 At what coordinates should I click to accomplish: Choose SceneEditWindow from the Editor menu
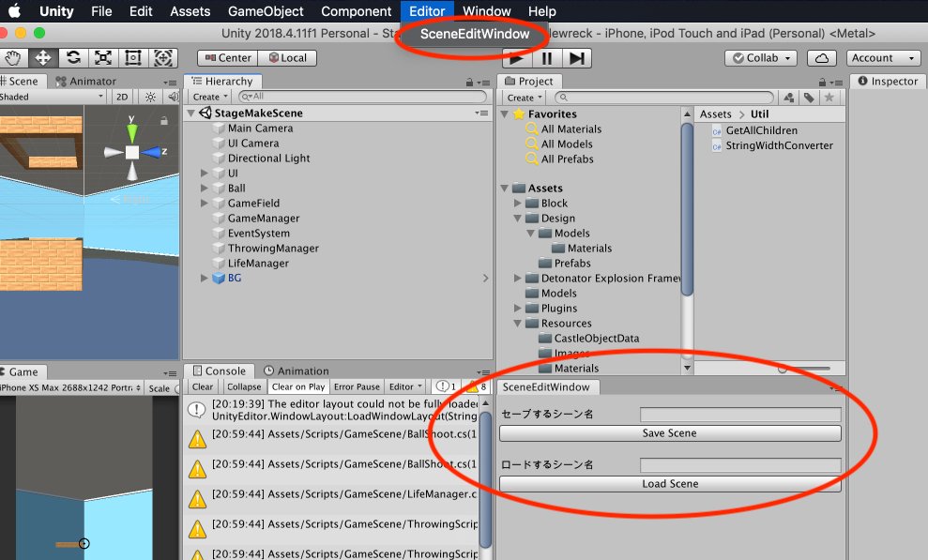click(474, 34)
